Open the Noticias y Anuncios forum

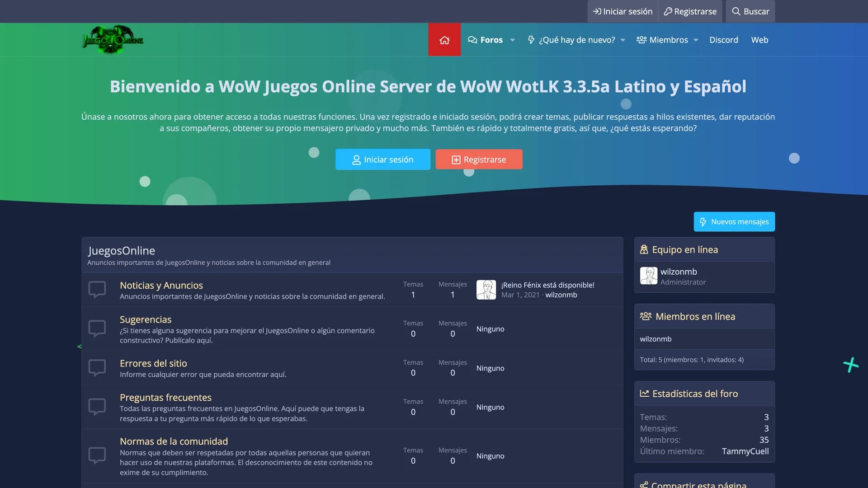tap(161, 286)
